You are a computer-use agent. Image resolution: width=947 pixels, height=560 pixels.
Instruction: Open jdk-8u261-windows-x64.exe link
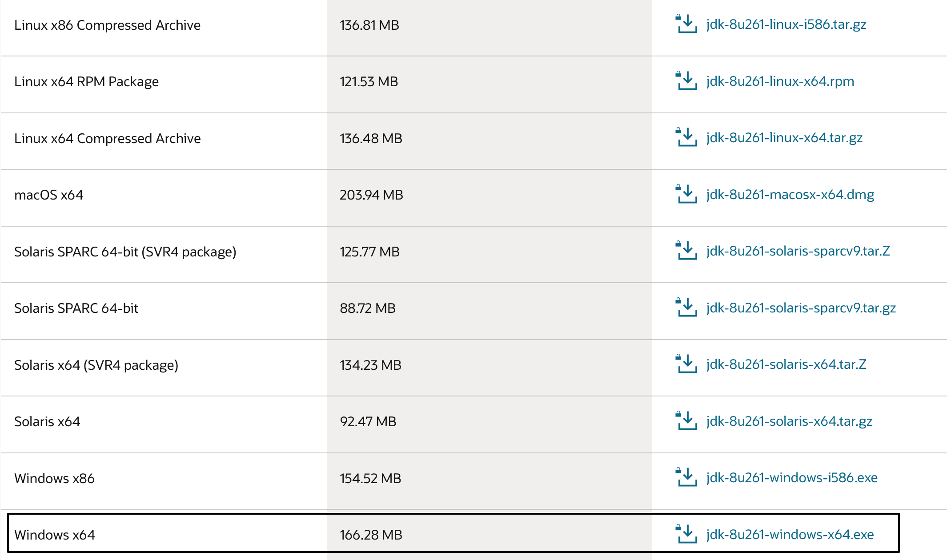790,534
